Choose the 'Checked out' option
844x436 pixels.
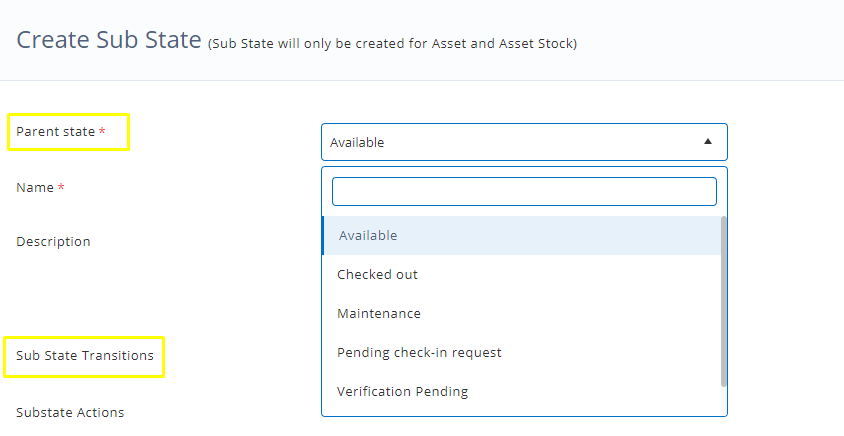click(377, 275)
